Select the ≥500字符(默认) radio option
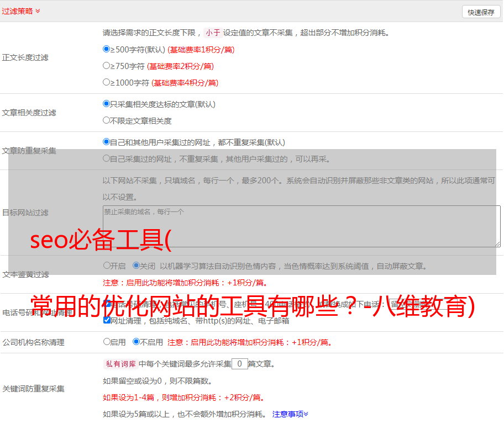 click(x=106, y=49)
